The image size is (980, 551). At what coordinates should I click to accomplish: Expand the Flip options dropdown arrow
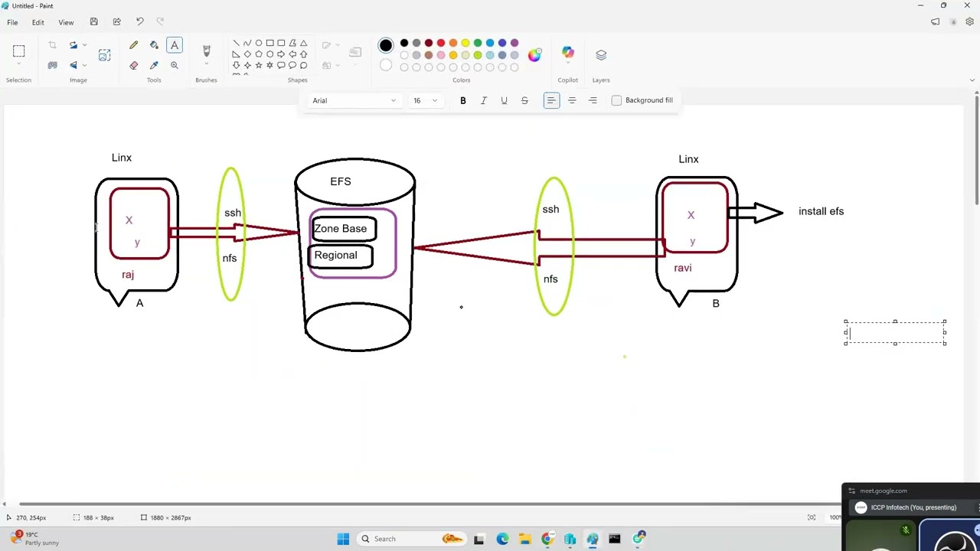click(84, 65)
